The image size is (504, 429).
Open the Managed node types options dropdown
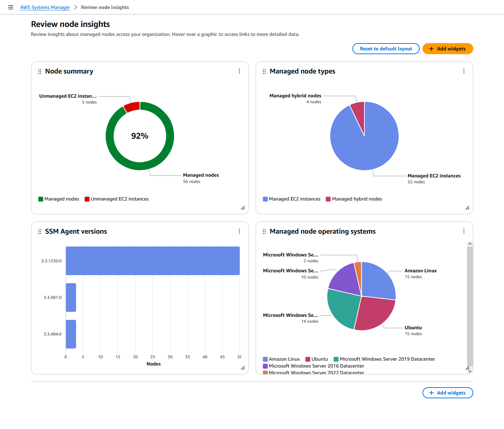[x=464, y=71]
